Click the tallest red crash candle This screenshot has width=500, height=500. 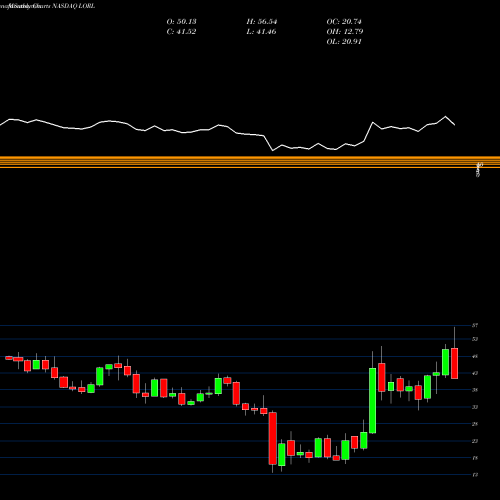(273, 438)
